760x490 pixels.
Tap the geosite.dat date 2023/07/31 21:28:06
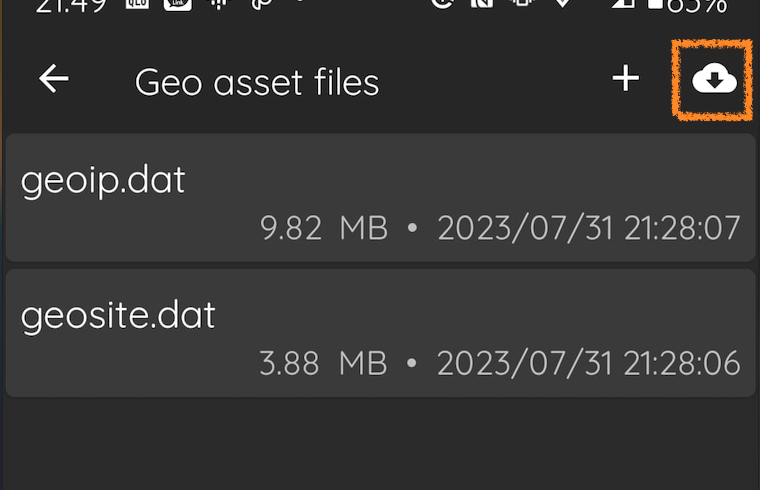pyautogui.click(x=589, y=363)
